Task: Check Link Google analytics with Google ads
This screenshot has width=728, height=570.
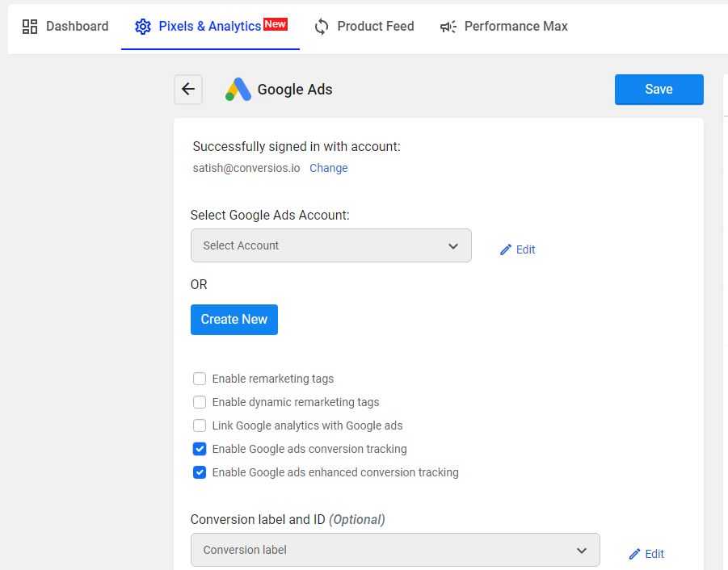Action: [x=200, y=425]
